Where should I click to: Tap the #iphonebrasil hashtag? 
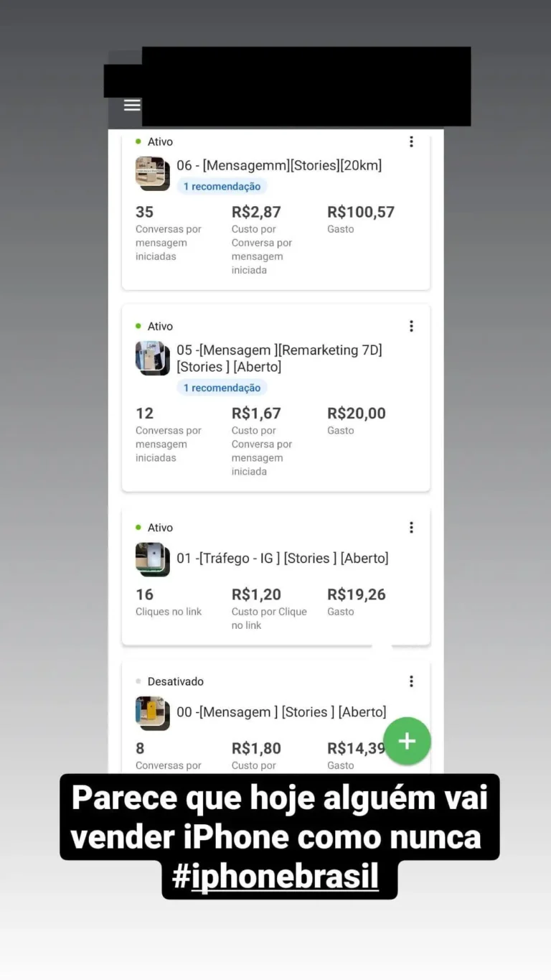[275, 877]
